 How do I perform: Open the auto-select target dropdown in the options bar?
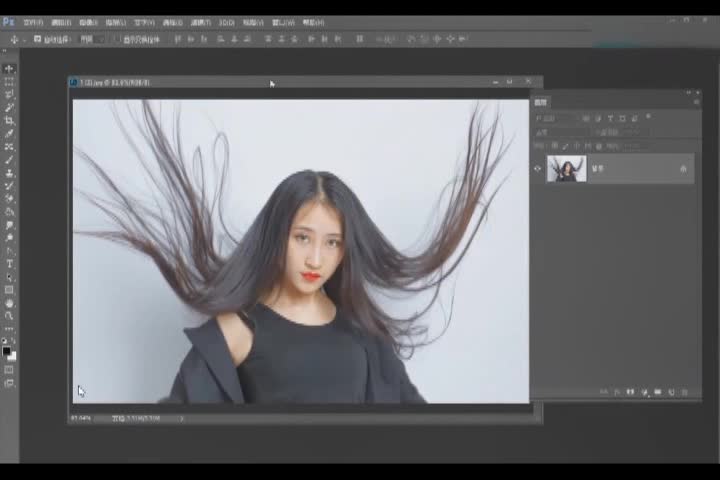92,39
